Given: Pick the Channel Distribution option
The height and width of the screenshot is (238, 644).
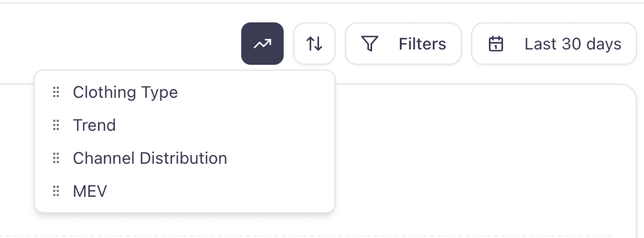Looking at the screenshot, I should coord(150,158).
